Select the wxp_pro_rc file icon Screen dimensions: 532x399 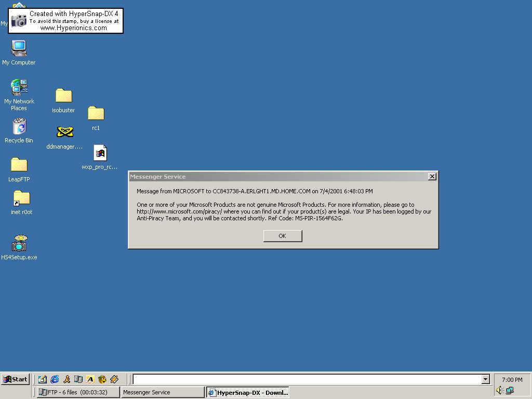[x=100, y=157]
